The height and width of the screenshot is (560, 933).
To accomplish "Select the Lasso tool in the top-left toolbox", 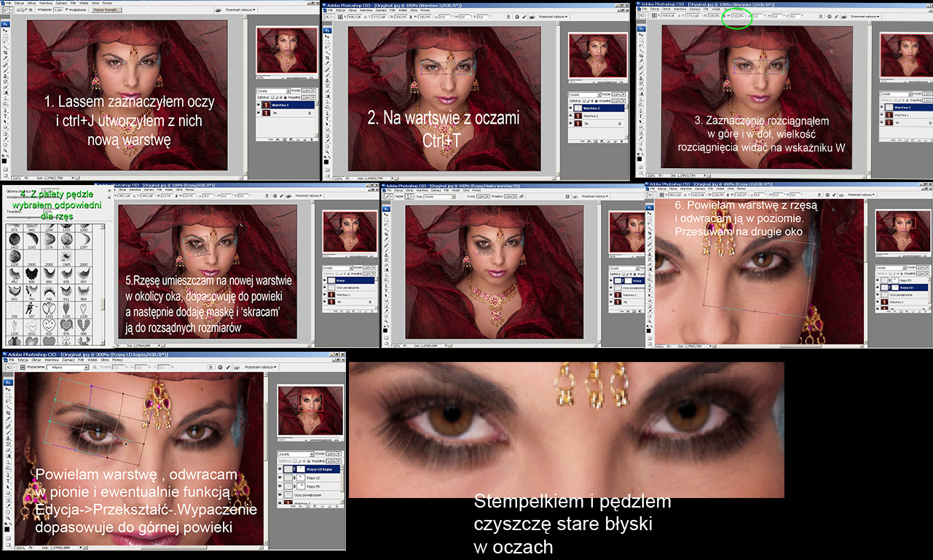I will click(5, 41).
